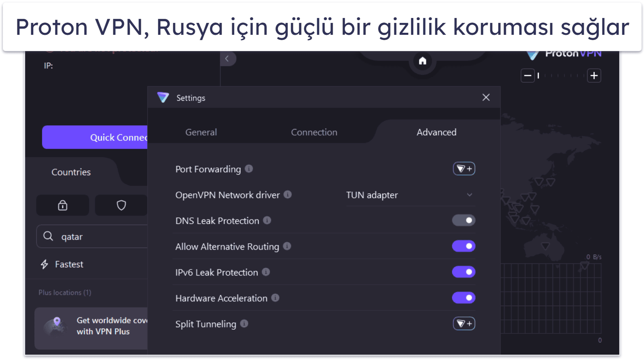Image resolution: width=644 pixels, height=360 pixels.
Task: Click the Hardware Acceleration info icon
Action: [x=275, y=298]
